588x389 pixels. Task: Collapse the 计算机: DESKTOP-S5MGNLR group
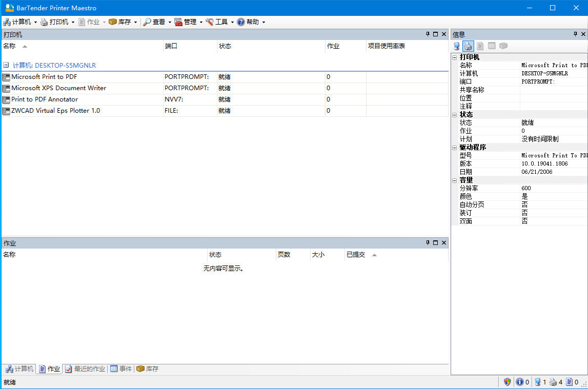pyautogui.click(x=6, y=66)
